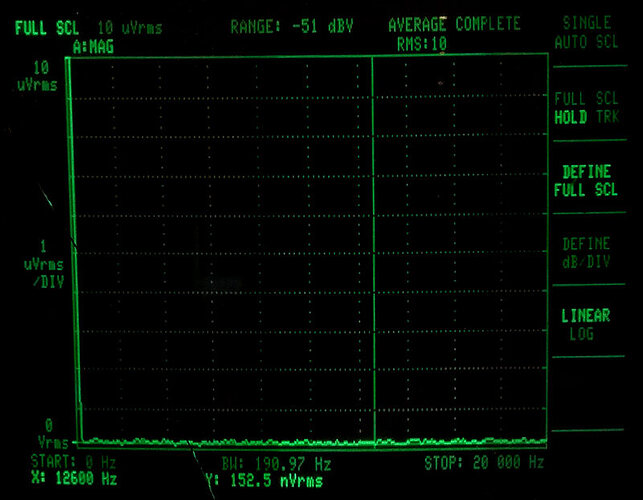Click the A:MAG trace label

(x=93, y=45)
